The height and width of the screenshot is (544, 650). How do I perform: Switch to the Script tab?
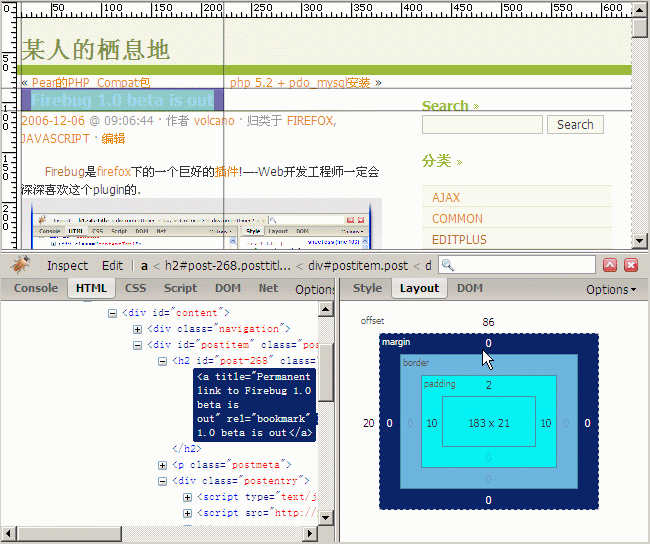point(180,288)
